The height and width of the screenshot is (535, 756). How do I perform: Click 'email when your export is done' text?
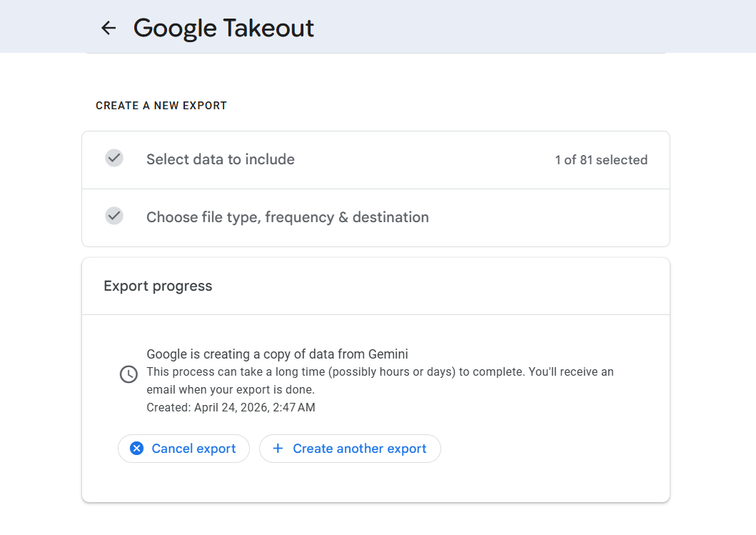tap(231, 390)
